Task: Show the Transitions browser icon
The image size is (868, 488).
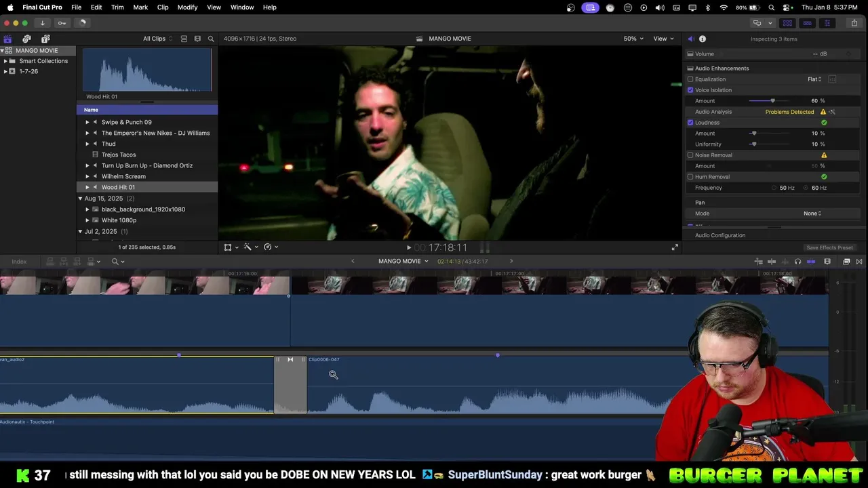Action: (x=859, y=262)
